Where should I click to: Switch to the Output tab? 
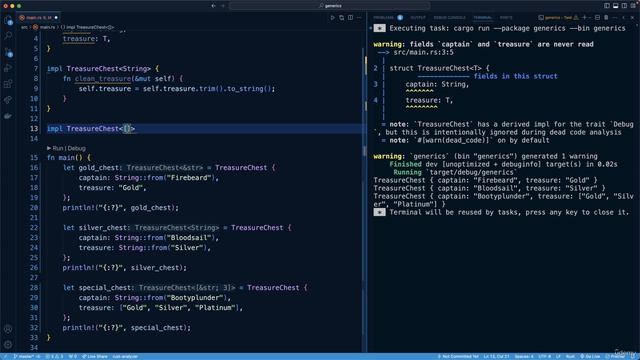[418, 18]
